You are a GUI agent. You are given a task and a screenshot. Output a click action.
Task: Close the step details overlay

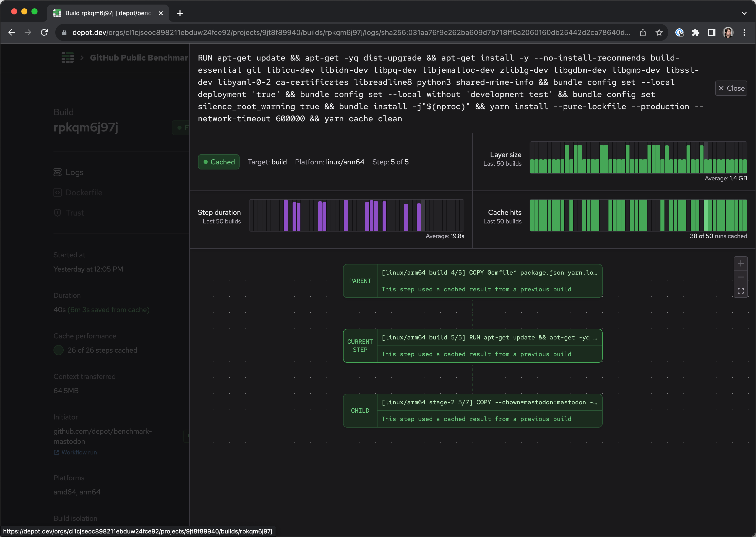[731, 88]
